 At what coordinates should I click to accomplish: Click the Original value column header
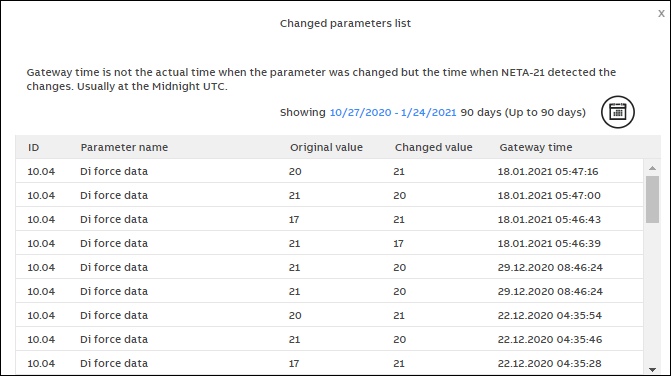click(x=326, y=148)
